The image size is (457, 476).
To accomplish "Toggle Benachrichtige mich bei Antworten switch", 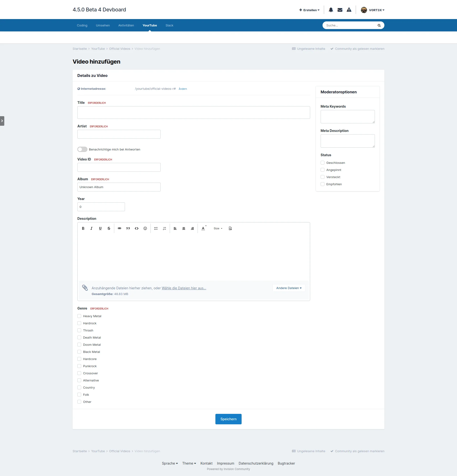I will [x=82, y=149].
